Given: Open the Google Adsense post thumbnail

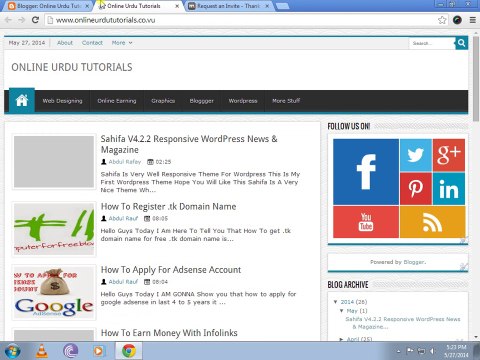Looking at the screenshot, I should [54, 292].
